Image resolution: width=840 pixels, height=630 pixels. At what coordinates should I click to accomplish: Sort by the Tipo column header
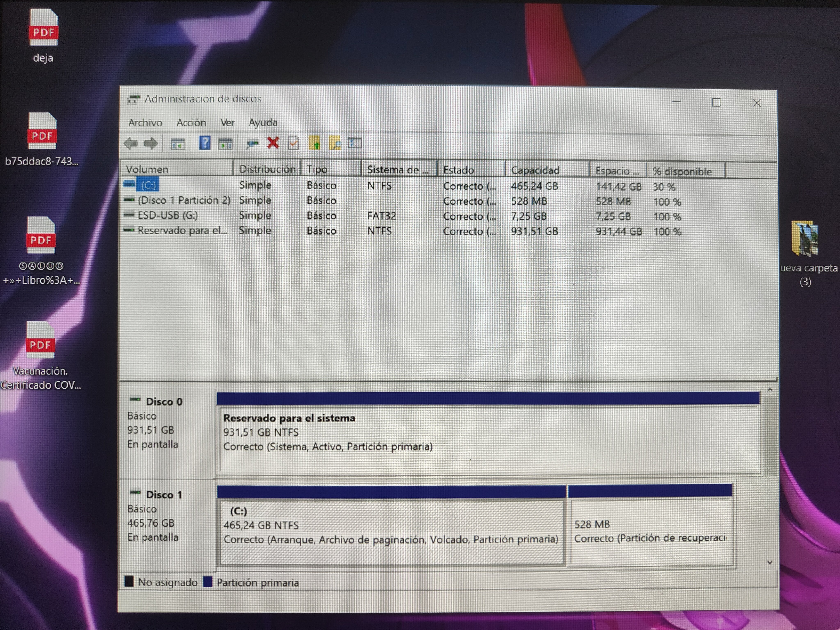click(x=331, y=169)
